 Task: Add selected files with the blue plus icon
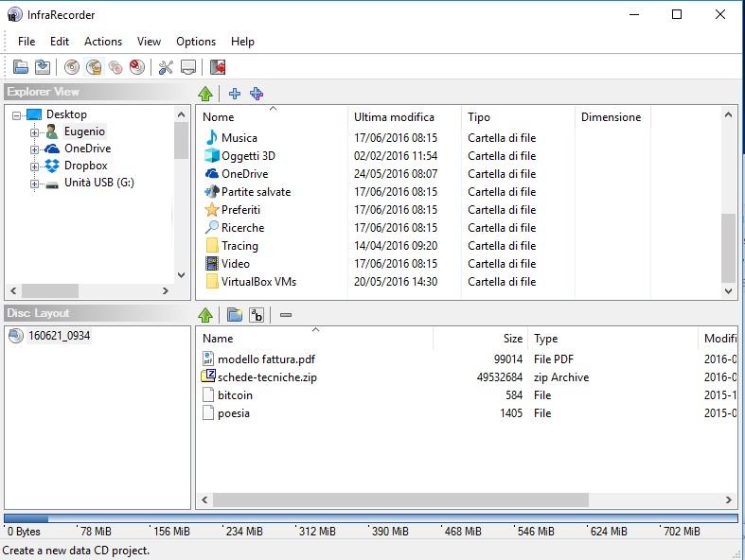(x=235, y=94)
